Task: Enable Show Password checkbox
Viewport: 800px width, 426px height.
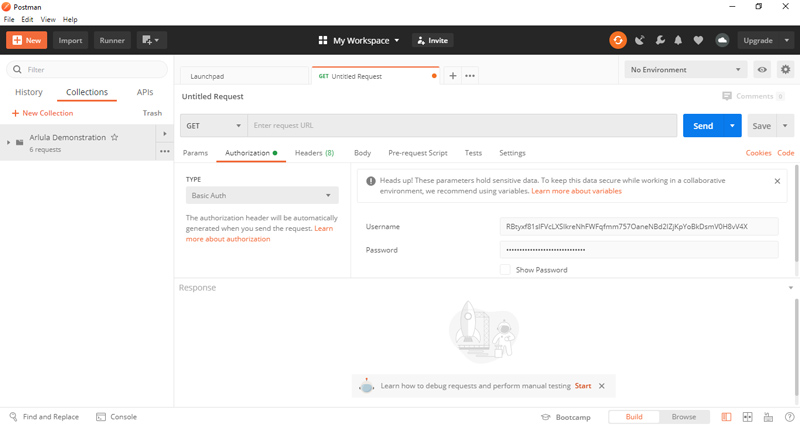Action: pyautogui.click(x=505, y=269)
